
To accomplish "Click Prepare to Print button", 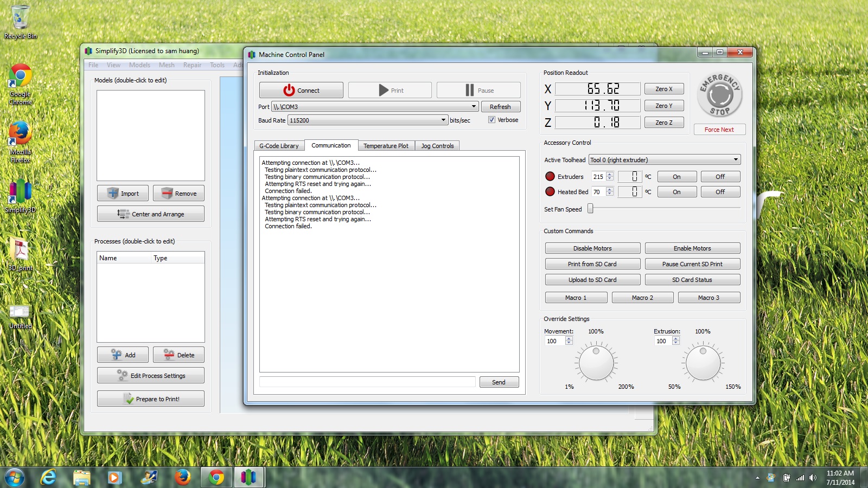I will tap(151, 399).
